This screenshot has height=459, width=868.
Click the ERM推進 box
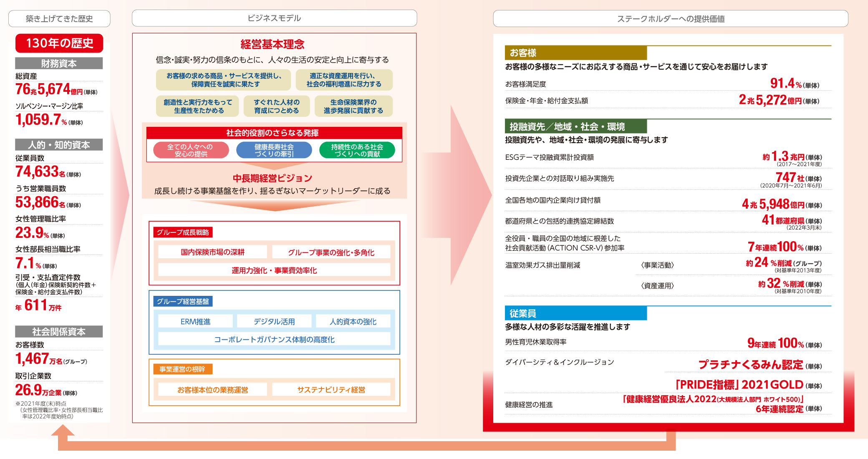pyautogui.click(x=195, y=321)
